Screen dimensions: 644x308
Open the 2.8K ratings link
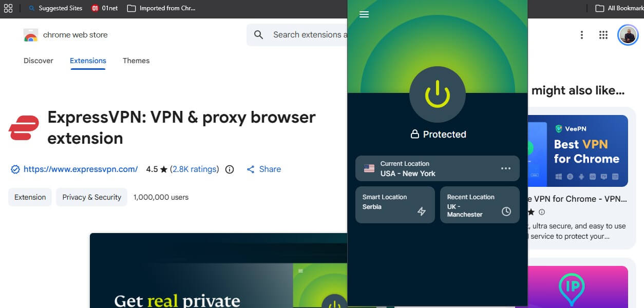point(195,169)
